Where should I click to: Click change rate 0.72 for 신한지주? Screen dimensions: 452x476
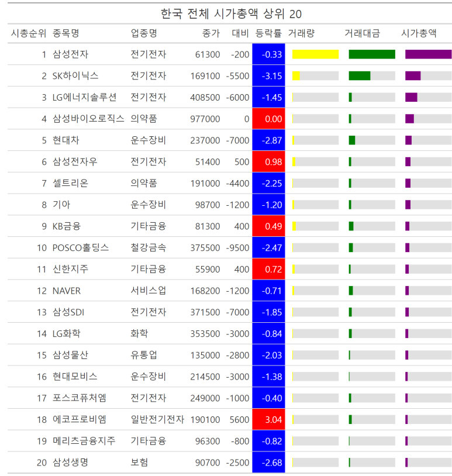(x=268, y=269)
